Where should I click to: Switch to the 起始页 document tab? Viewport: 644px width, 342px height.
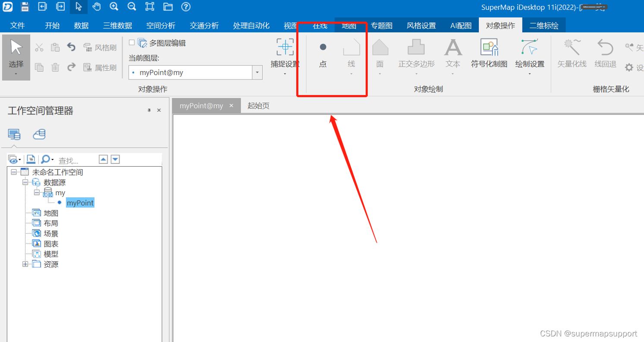[258, 106]
